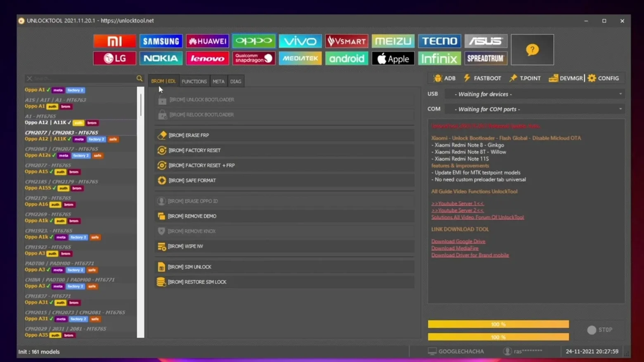Open the Huawei brand section
Screen dimensions: 644x362
pos(207,41)
